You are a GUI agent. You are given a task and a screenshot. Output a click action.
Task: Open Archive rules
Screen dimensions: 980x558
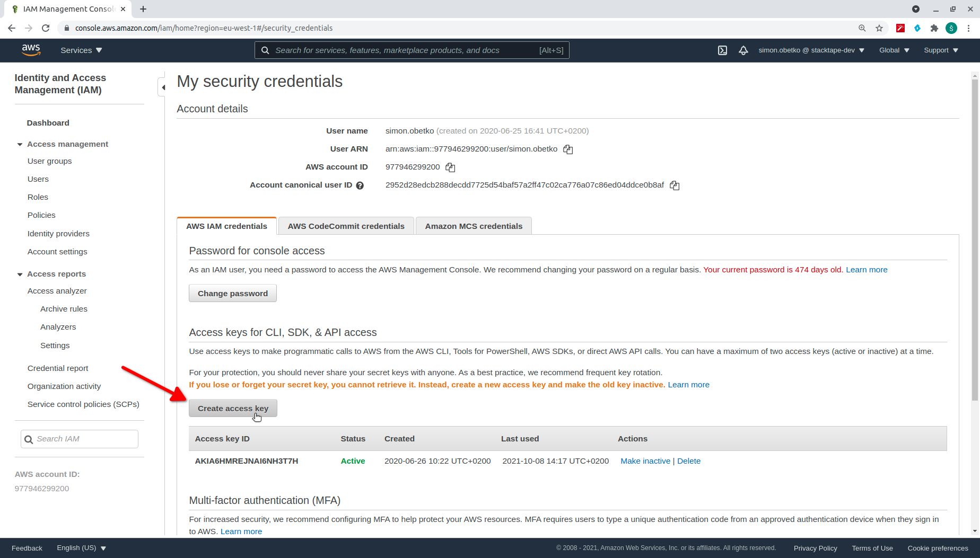(64, 309)
